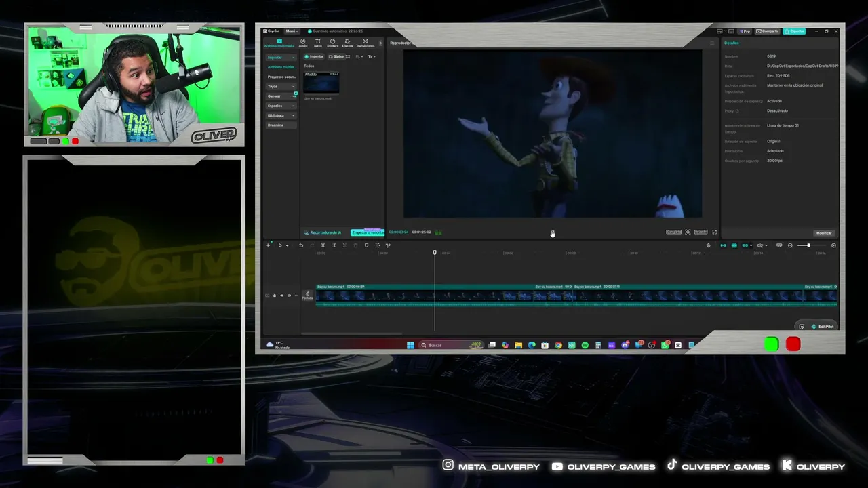
Task: Select the first 'Soy su basura.mp4' timeline clip
Action: coord(425,296)
